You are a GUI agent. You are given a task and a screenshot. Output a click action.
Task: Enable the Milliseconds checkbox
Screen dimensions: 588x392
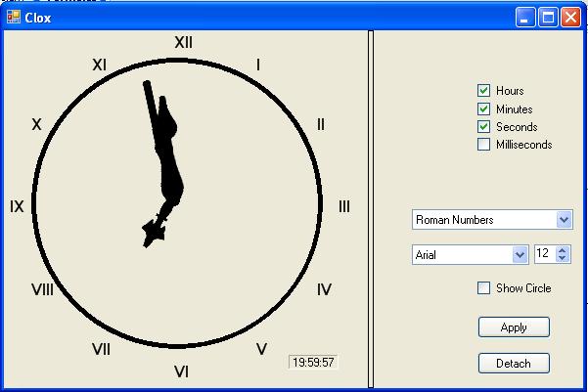point(483,145)
